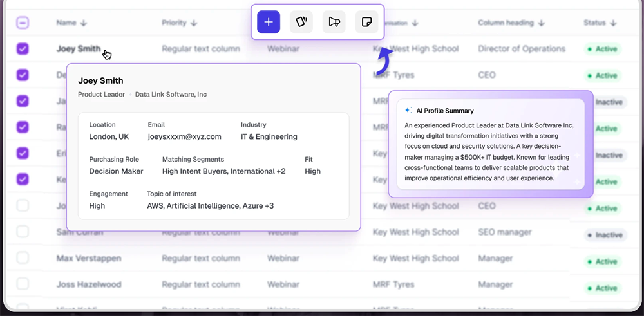Check the Joss Hazelwood row checkbox
Screen dimensions: 644x316
coord(23,284)
